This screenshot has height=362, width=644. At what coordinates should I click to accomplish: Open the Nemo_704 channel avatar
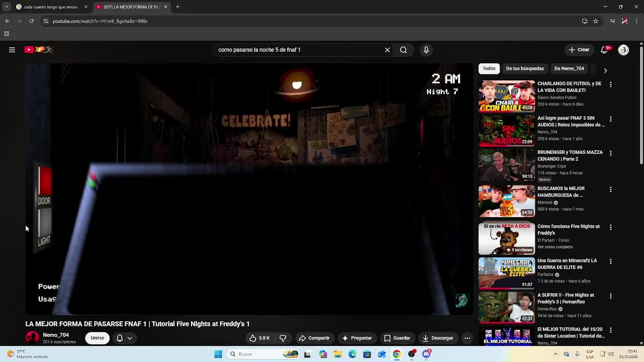pos(32,338)
